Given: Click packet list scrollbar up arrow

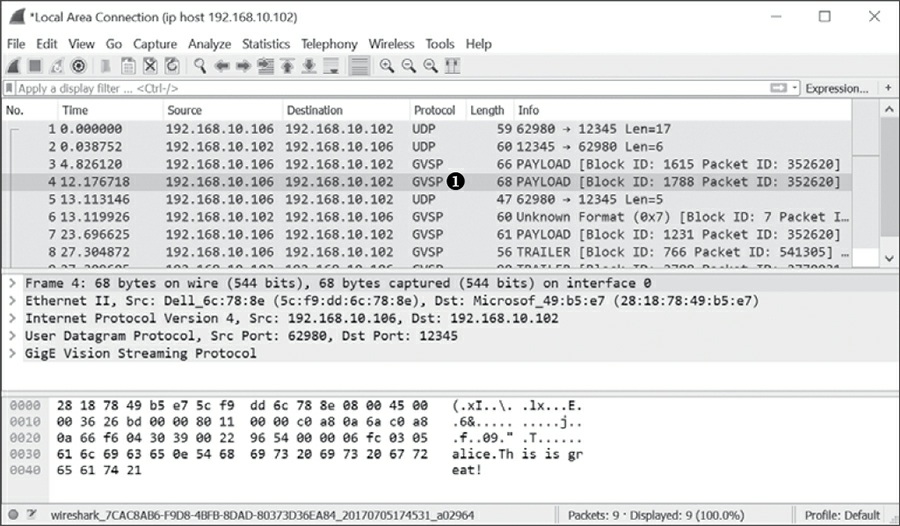Looking at the screenshot, I should (889, 109).
